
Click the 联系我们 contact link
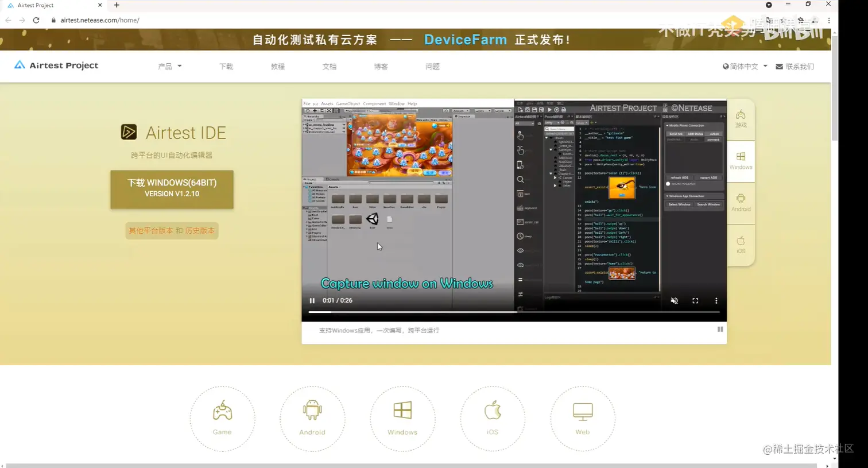click(795, 67)
